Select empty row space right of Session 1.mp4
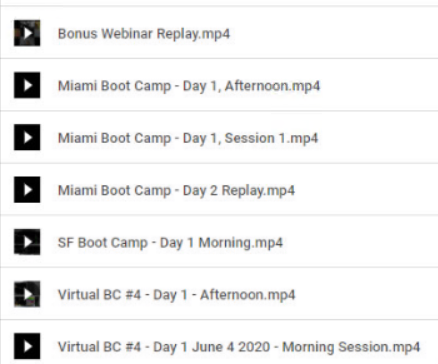The width and height of the screenshot is (438, 364). [379, 137]
